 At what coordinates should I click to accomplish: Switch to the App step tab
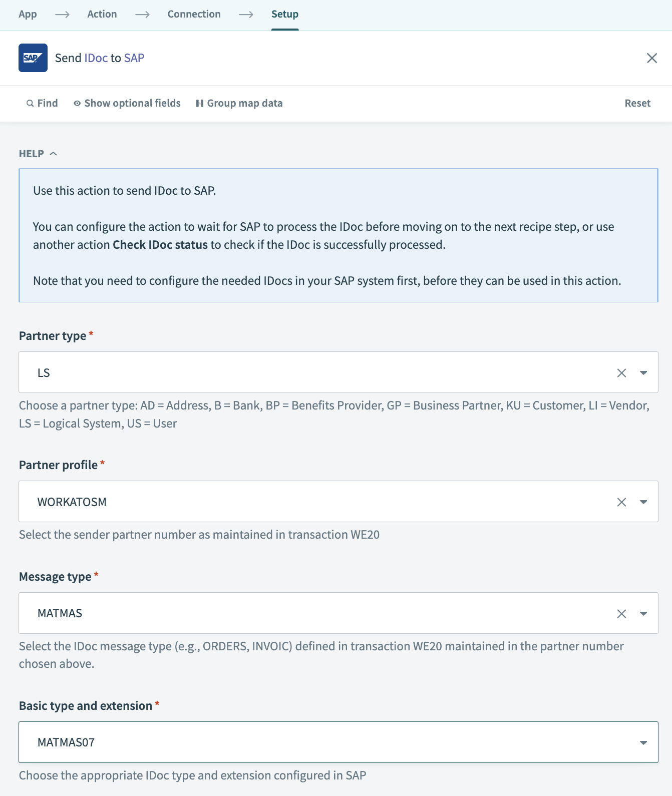[28, 14]
